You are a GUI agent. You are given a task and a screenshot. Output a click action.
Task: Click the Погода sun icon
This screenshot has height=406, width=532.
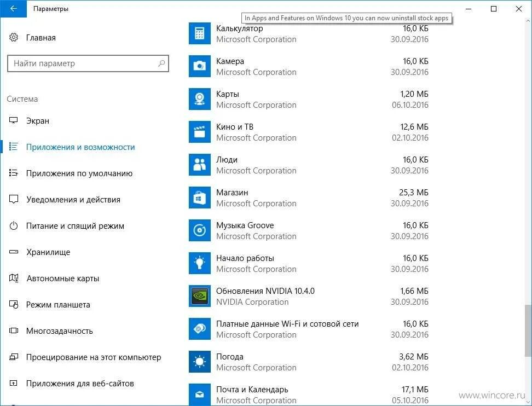coord(199,362)
